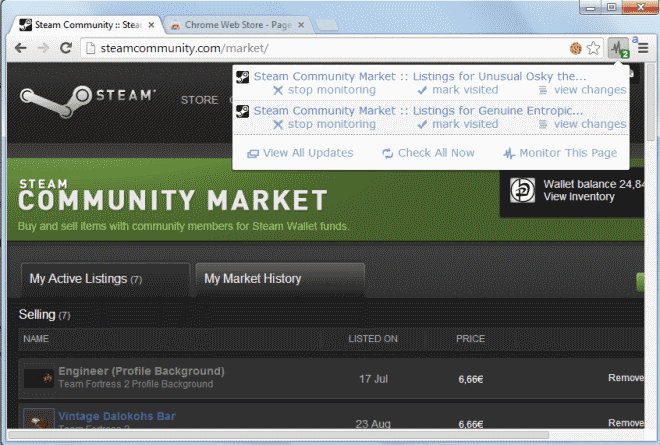Click the wallet avatar icon
Image resolution: width=660 pixels, height=445 pixels.
pyautogui.click(x=522, y=190)
